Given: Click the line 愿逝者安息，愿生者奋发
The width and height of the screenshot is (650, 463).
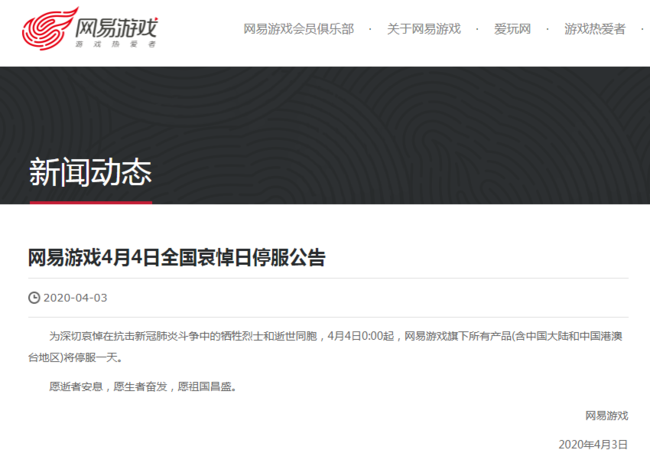Looking at the screenshot, I should coord(143,387).
